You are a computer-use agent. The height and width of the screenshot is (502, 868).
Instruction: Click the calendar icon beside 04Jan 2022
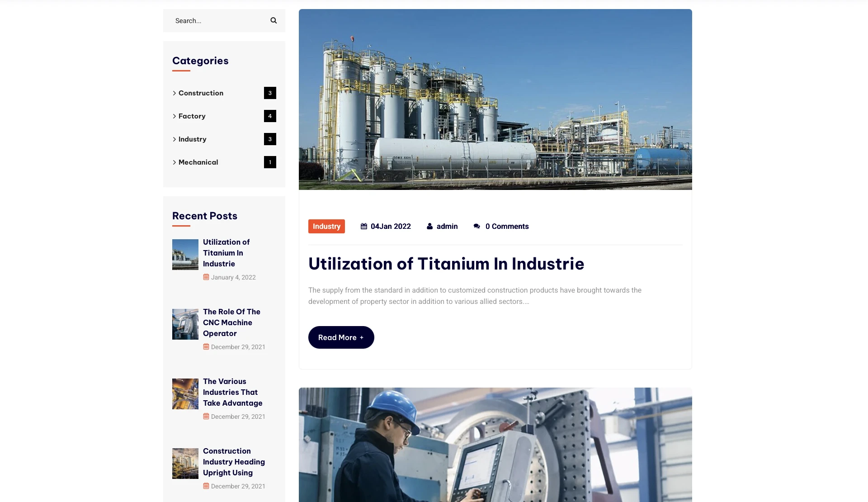tap(364, 226)
